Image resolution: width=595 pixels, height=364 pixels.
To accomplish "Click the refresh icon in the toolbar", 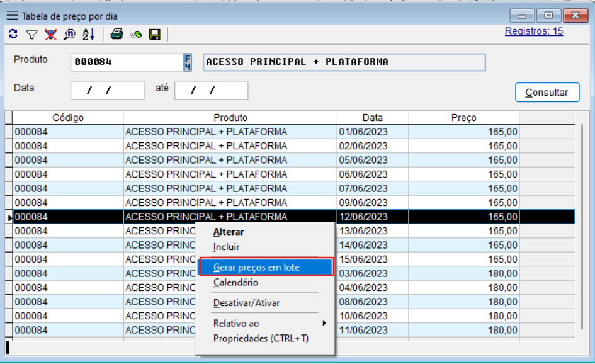I will (13, 35).
